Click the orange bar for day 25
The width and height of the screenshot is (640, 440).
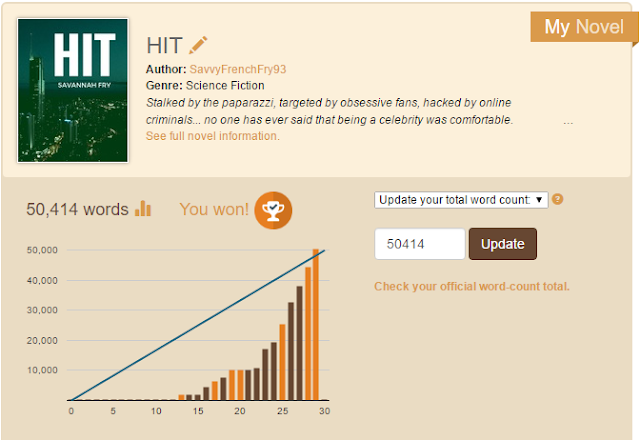(282, 362)
